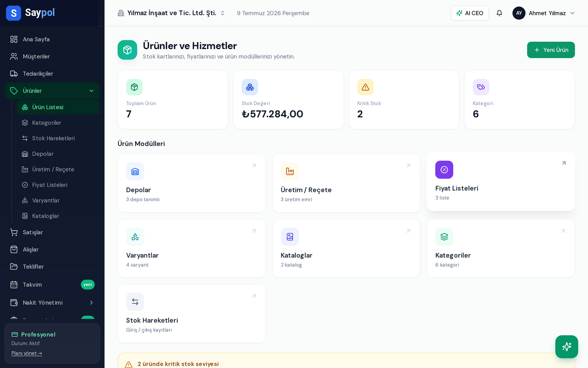Click the Fiyat Listeleri purple icon
This screenshot has height=368, width=588.
(x=444, y=170)
